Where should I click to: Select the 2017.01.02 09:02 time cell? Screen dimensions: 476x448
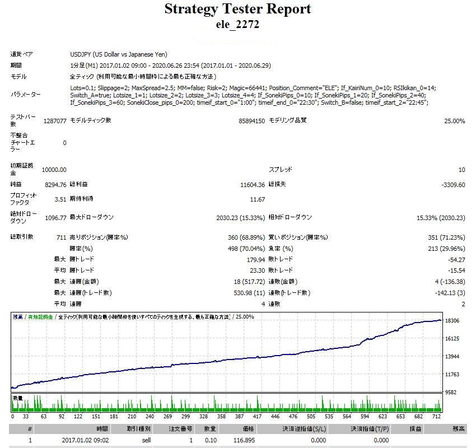(85, 440)
